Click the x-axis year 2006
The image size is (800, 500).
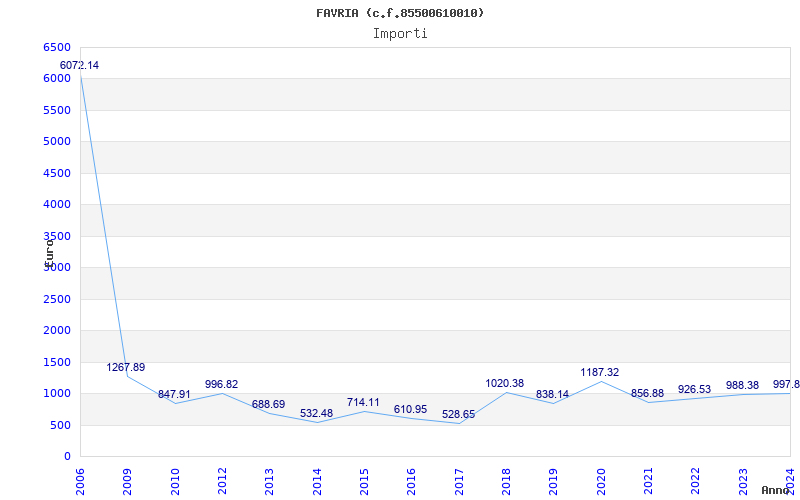[x=80, y=482]
